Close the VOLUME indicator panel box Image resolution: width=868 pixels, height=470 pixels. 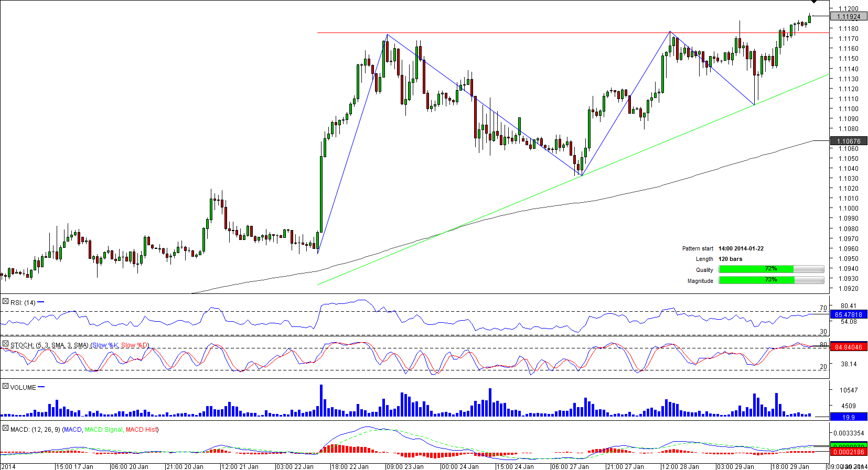pyautogui.click(x=5, y=386)
